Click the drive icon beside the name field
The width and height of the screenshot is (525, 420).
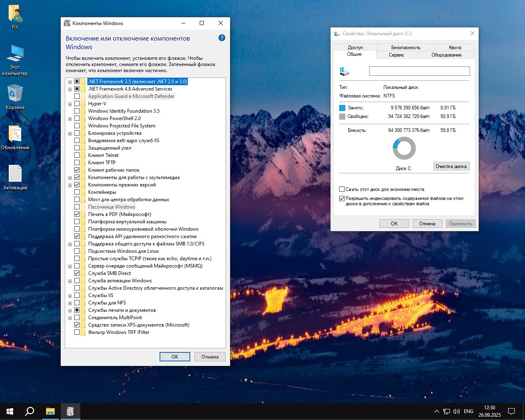pyautogui.click(x=344, y=71)
